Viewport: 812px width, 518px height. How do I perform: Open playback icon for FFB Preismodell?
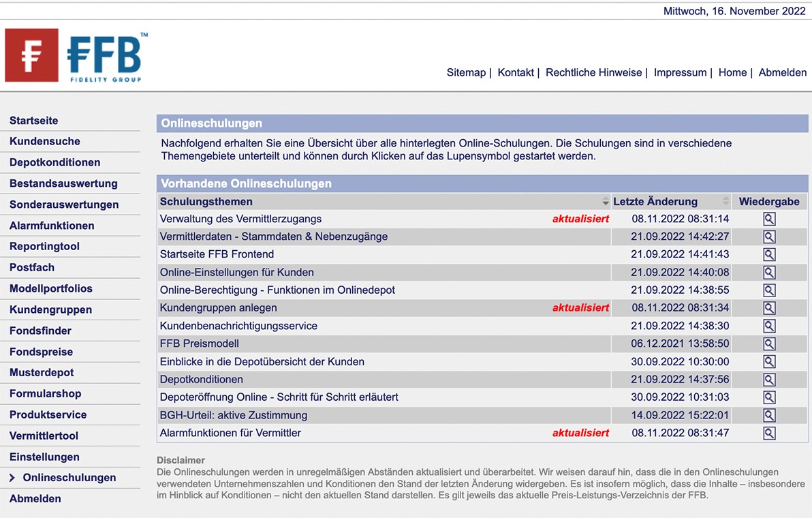(769, 344)
